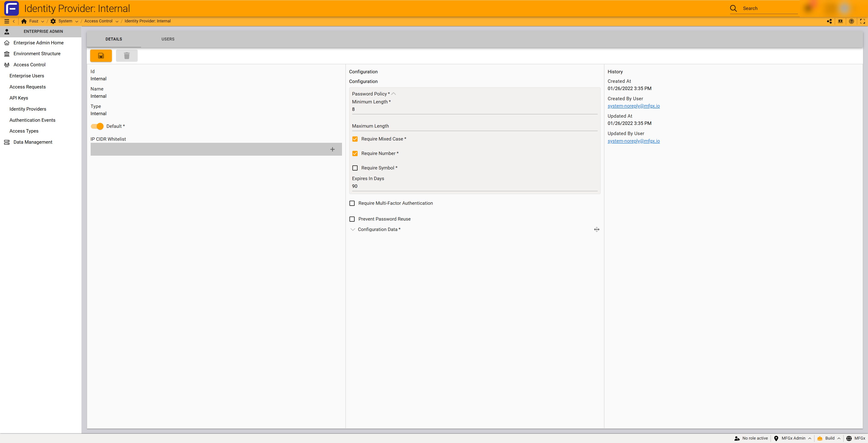Switch to the Users tab
This screenshot has width=868, height=443.
[168, 39]
